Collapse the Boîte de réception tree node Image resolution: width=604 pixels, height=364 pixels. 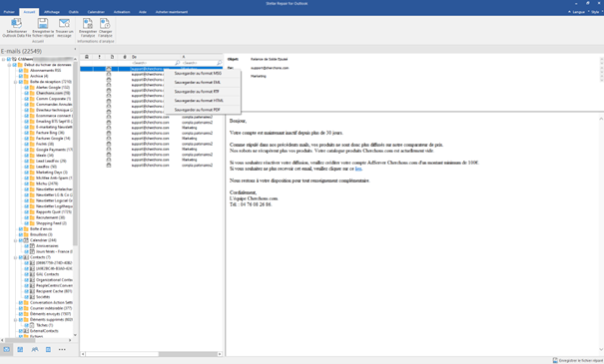point(15,82)
